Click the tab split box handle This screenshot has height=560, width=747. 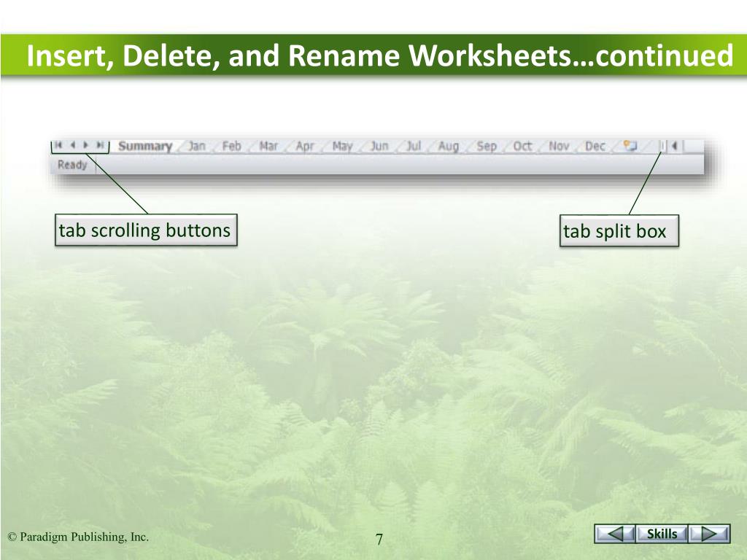coord(662,145)
